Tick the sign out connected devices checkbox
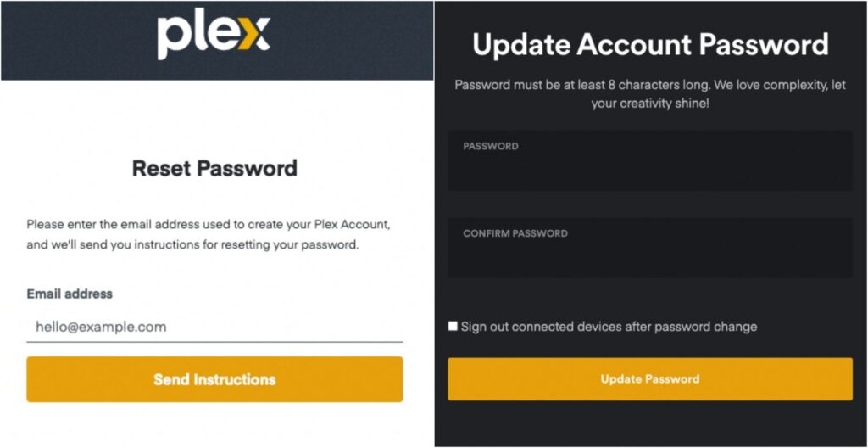This screenshot has width=868, height=448. click(x=453, y=326)
